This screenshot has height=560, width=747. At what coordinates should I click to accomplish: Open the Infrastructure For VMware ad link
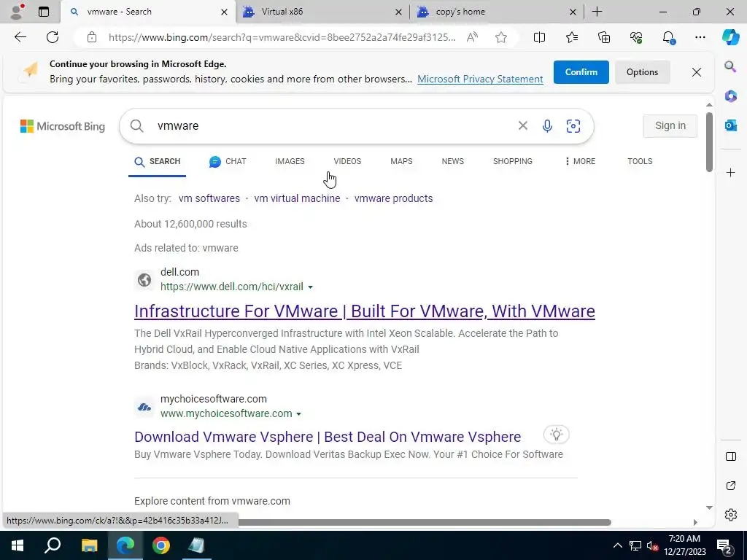pos(365,311)
